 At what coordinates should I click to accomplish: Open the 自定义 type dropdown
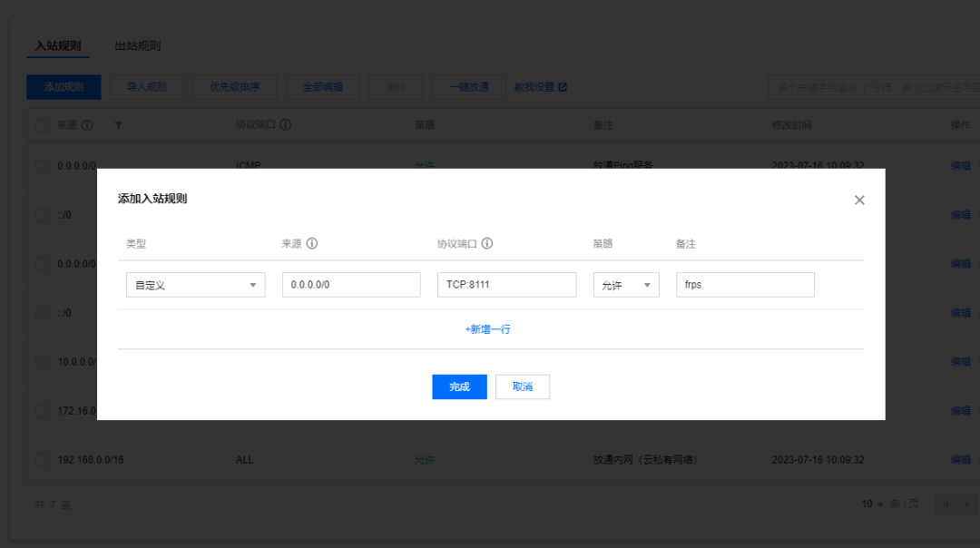[195, 285]
